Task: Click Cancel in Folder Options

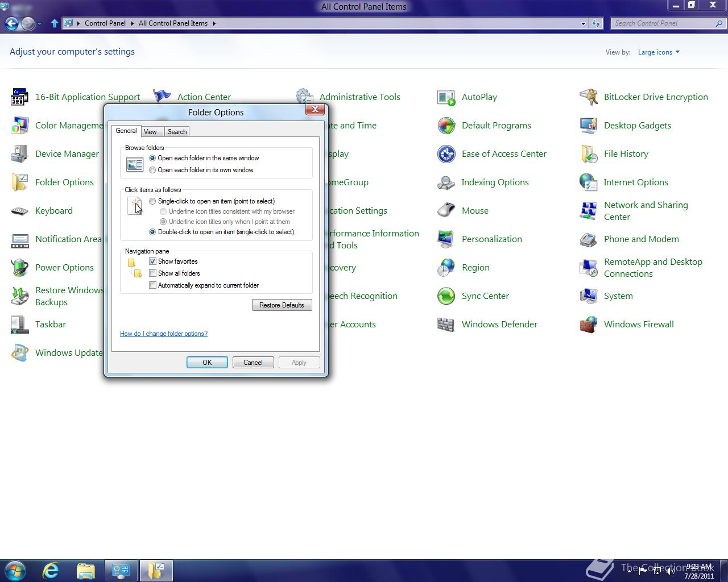Action: click(253, 363)
